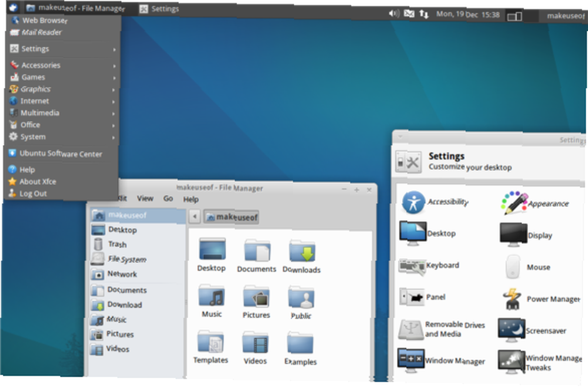Open the Mouse settings icon
The width and height of the screenshot is (588, 387).
(x=513, y=266)
